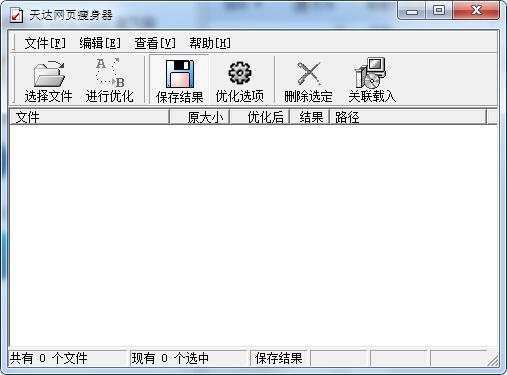Click status bar text 共有 0 个文件

[49, 358]
